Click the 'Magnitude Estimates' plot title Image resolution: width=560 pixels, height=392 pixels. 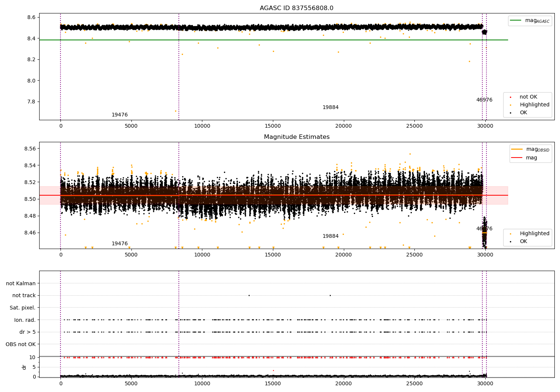297,137
